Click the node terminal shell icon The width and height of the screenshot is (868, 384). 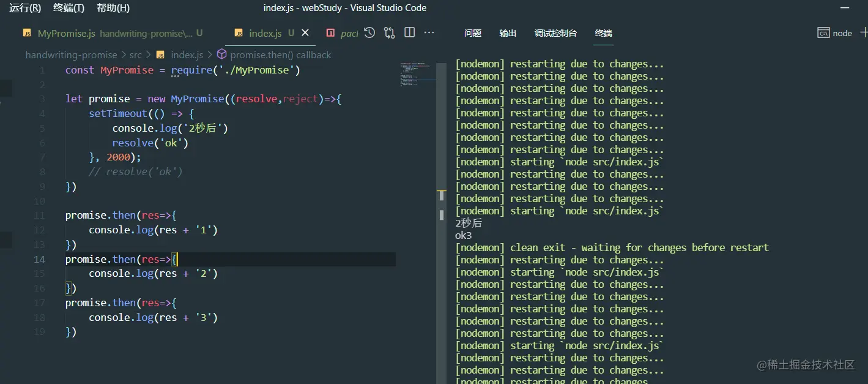[823, 33]
